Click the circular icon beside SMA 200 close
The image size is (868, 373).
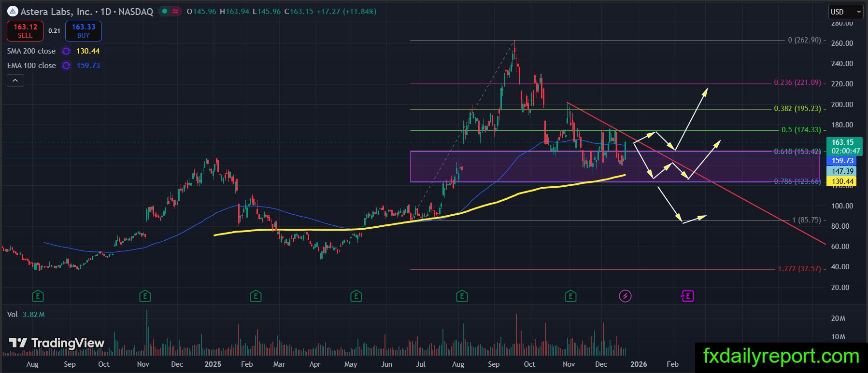66,51
